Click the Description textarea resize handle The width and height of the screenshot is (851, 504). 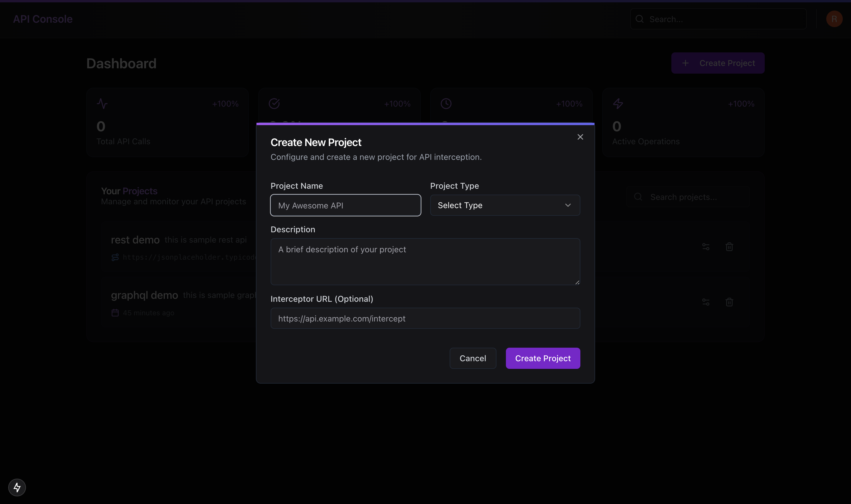(x=577, y=282)
